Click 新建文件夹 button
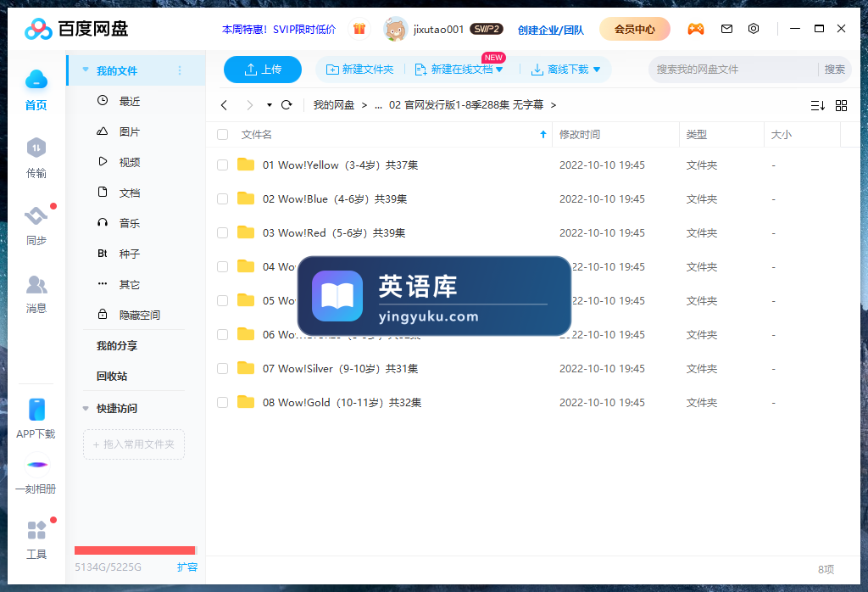 point(359,70)
